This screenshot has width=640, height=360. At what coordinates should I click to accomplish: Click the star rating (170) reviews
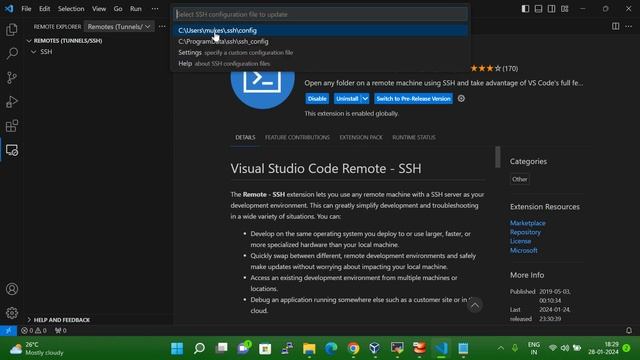[x=494, y=69]
